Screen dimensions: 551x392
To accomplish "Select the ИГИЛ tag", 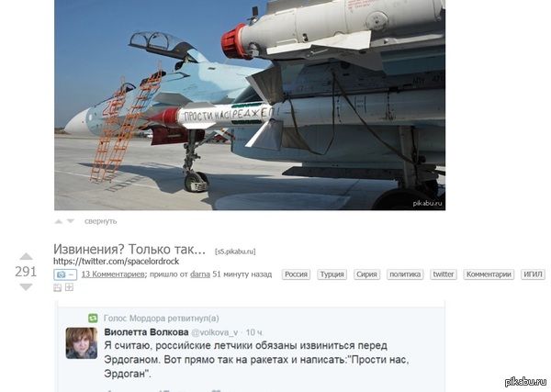I will [533, 274].
